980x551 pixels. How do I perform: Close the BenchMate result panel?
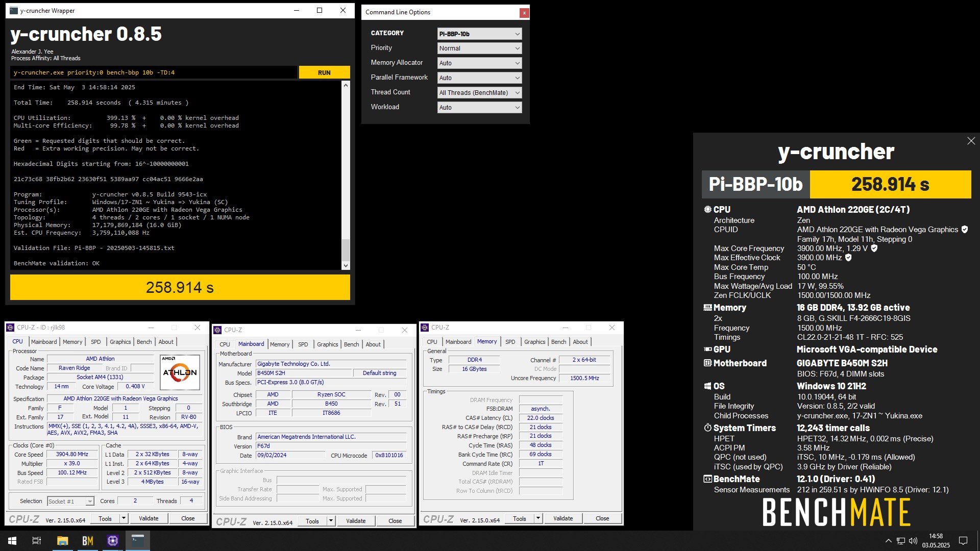[x=971, y=141]
